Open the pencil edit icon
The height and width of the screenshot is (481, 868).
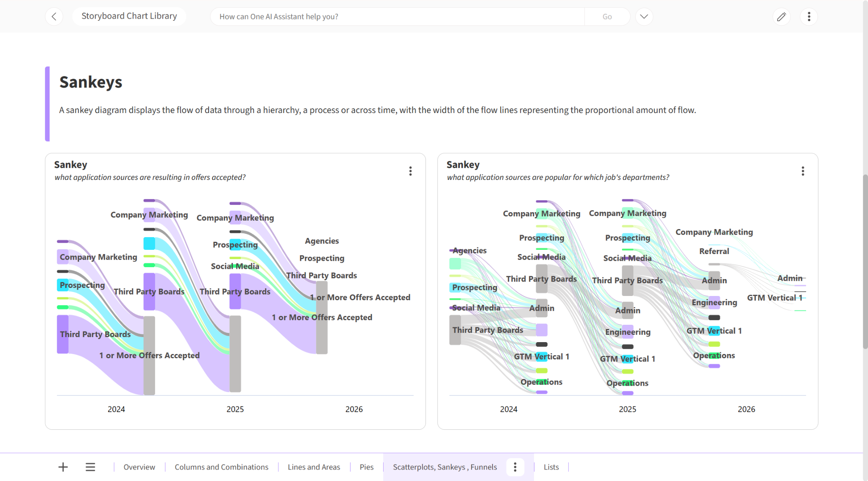click(x=781, y=17)
